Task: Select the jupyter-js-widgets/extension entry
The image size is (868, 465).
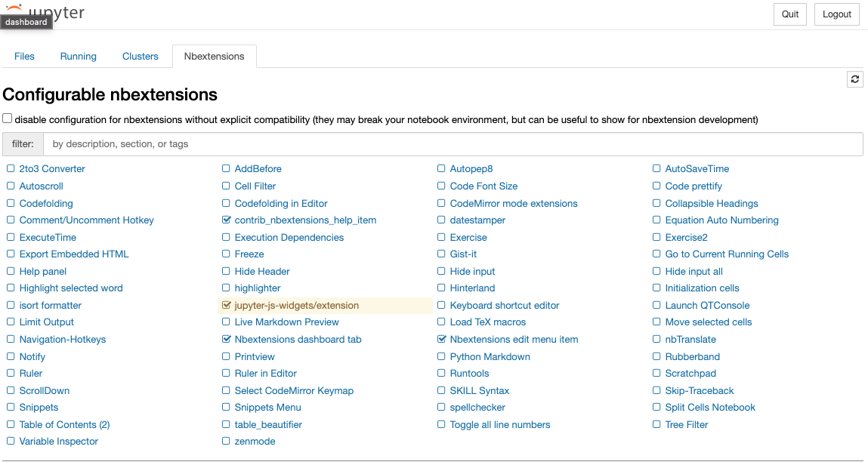Action: pos(296,306)
